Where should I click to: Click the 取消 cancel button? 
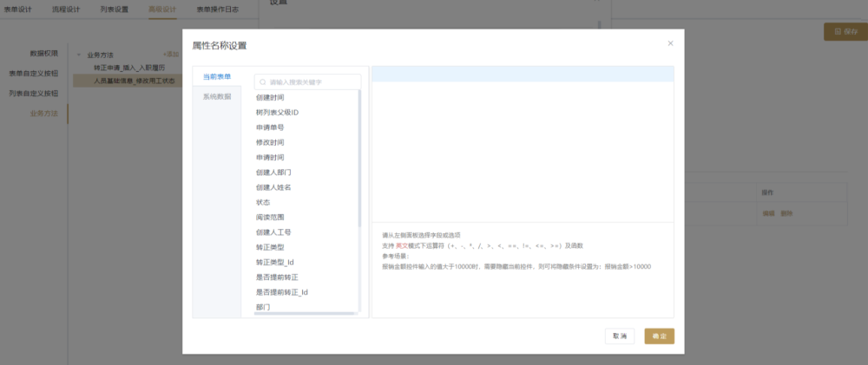pos(620,336)
